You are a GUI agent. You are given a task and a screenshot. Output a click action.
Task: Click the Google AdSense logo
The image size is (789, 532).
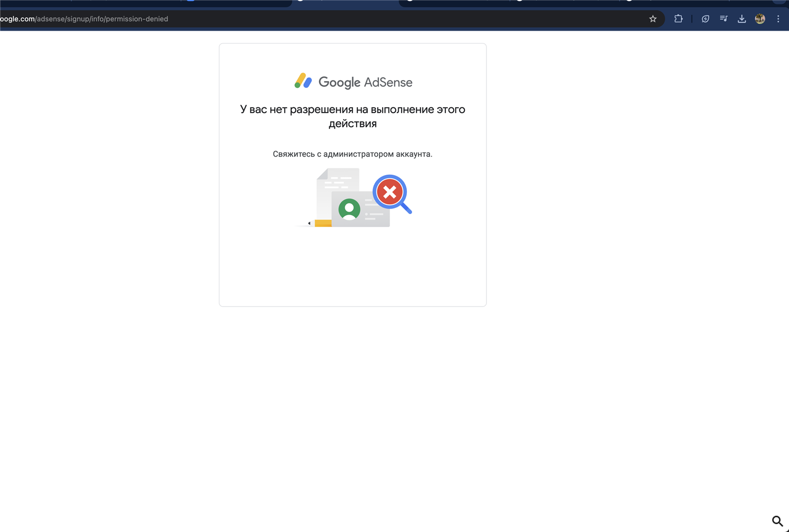[353, 82]
